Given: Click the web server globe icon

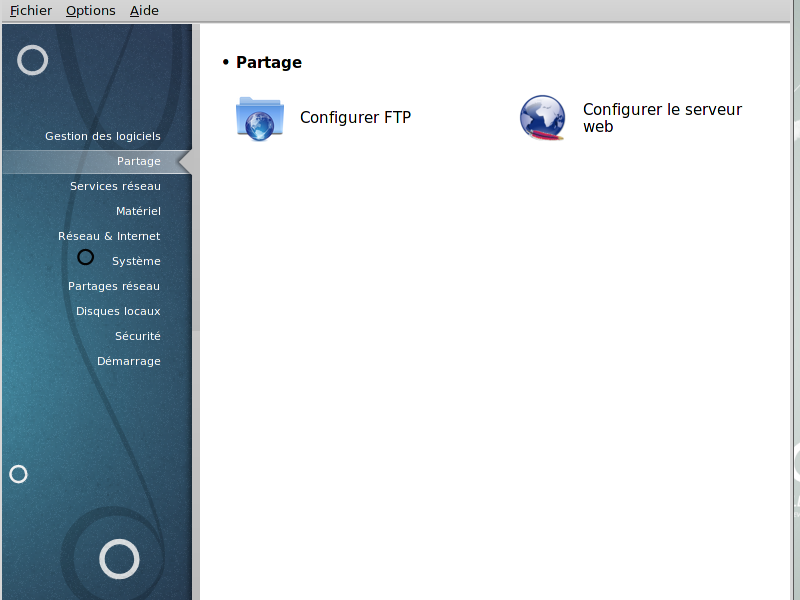Looking at the screenshot, I should [542, 118].
